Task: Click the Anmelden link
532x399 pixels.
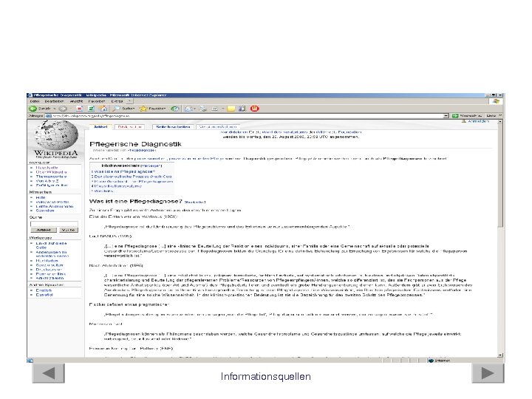Action: tap(478, 121)
